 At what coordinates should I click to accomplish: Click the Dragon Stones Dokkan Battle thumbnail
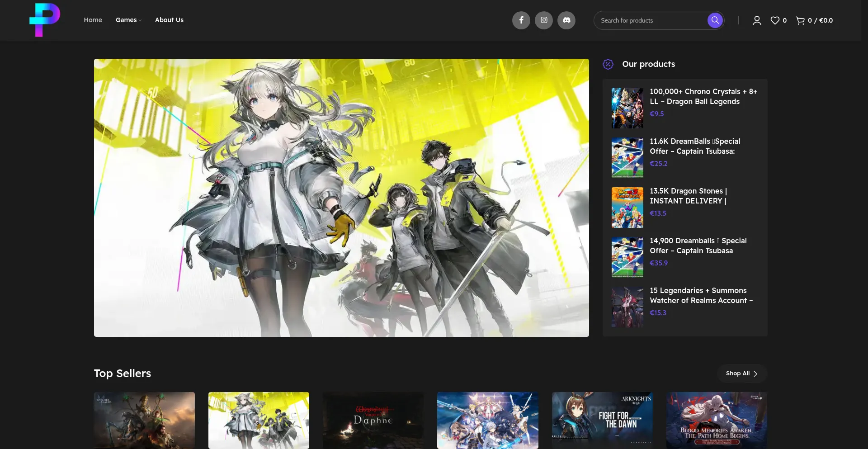pyautogui.click(x=627, y=208)
